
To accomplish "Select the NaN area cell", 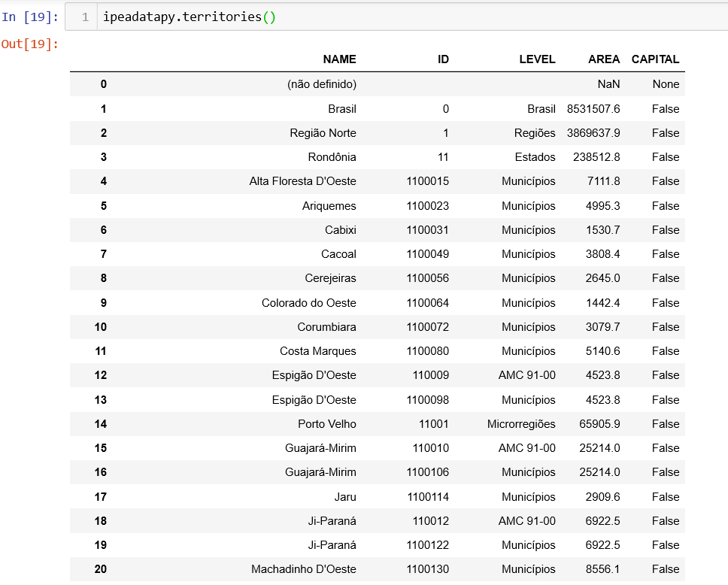I will coord(608,84).
